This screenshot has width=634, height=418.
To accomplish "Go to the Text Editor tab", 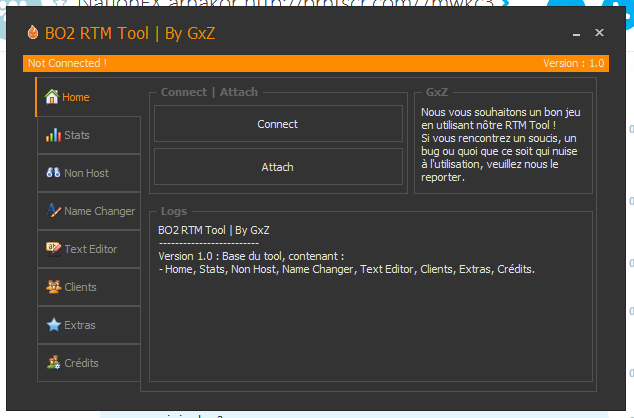I will [89, 249].
